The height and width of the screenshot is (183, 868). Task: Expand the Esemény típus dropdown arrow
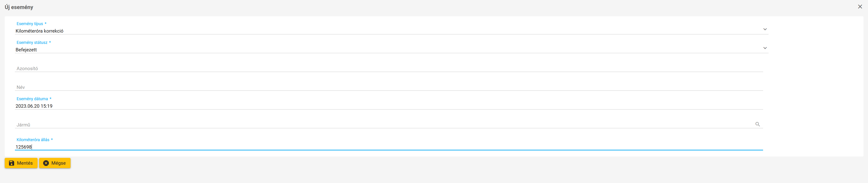point(765,29)
